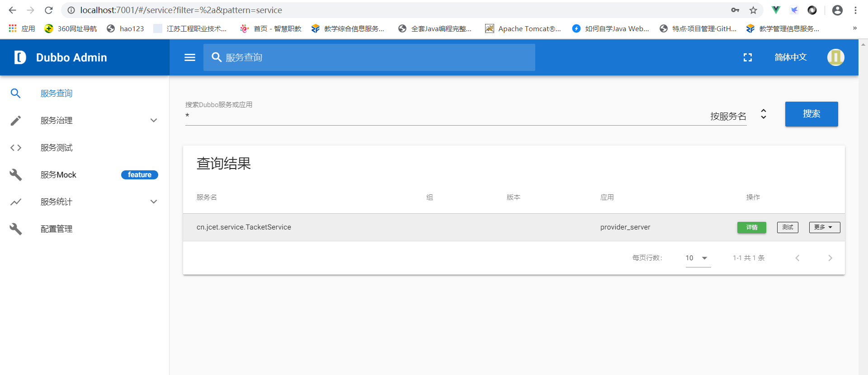Image resolution: width=868 pixels, height=375 pixels.
Task: Click the pencil icon next to 服务治理
Action: pyautogui.click(x=16, y=121)
